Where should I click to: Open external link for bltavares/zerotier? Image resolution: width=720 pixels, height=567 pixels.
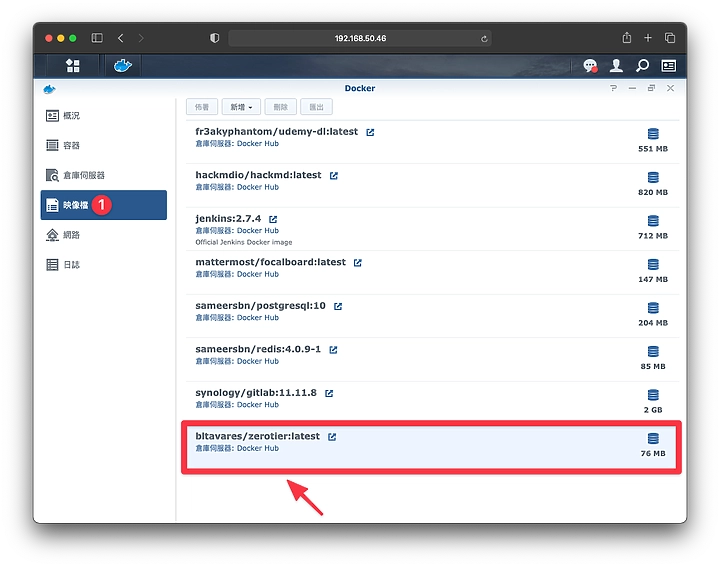(x=332, y=437)
